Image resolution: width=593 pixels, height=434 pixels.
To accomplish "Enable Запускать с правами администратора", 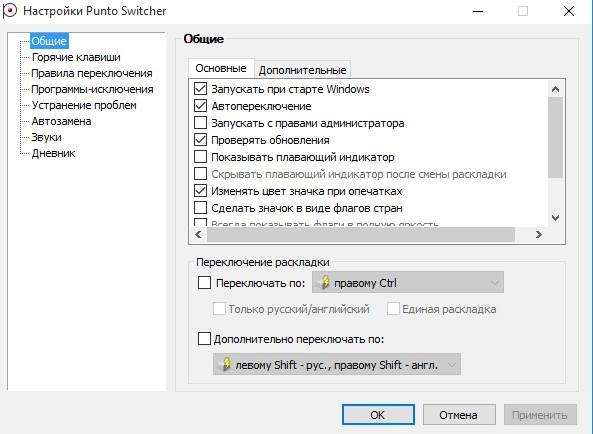I will [200, 123].
